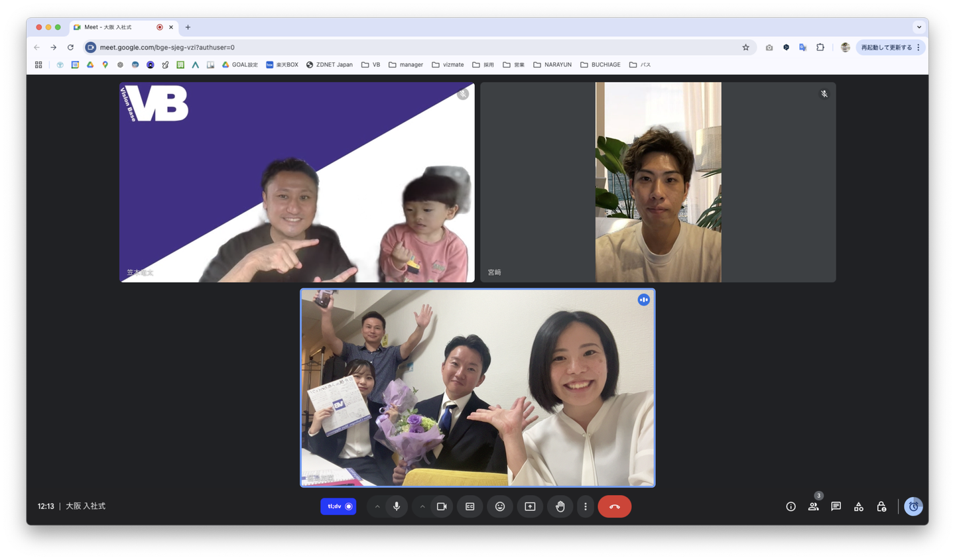Screen dimensions: 955x560
Task: Leave the call with red hang-up button
Action: point(615,506)
